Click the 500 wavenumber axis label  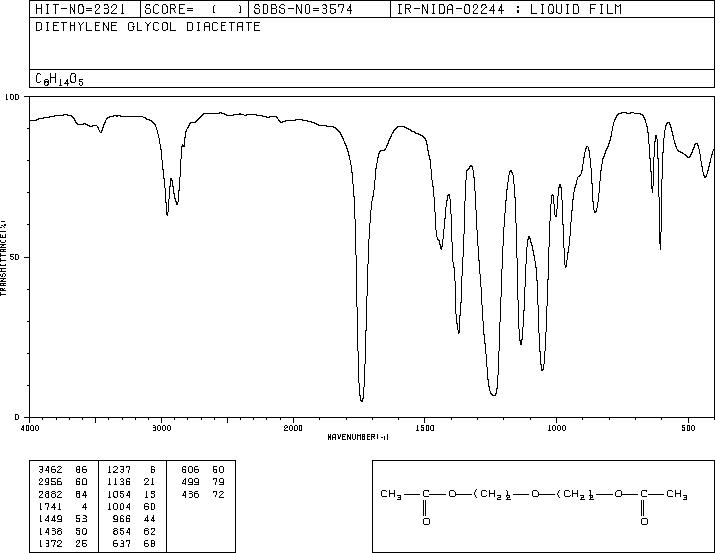coord(689,428)
